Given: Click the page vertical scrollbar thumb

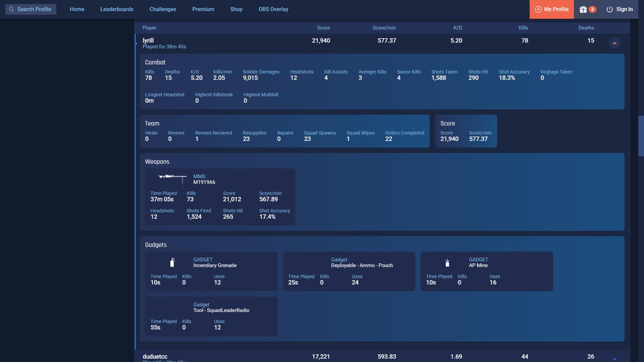Looking at the screenshot, I should pos(641,136).
